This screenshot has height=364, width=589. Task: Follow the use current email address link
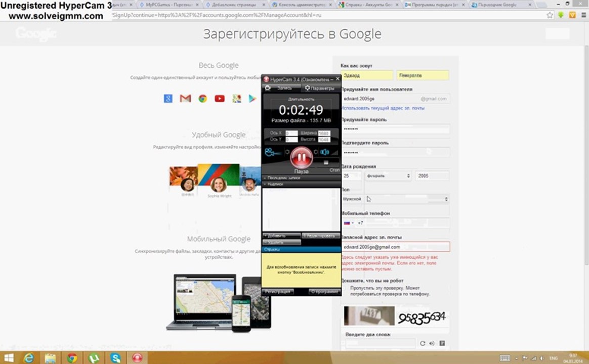383,108
